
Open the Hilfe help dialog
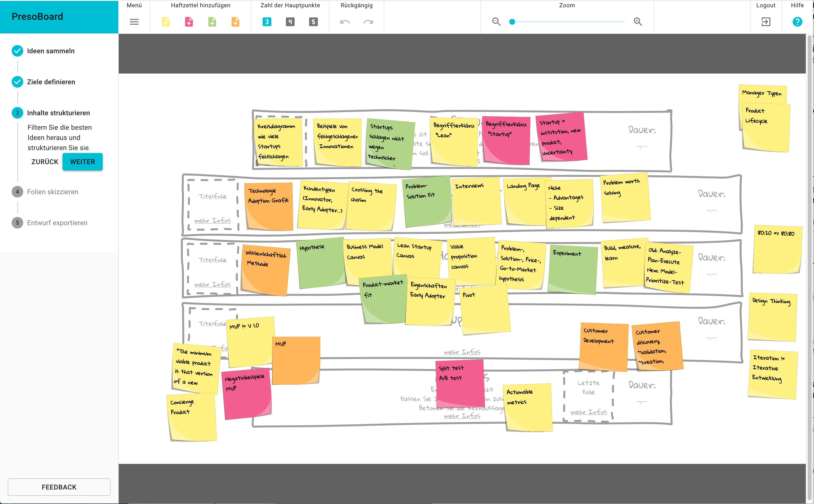click(x=797, y=22)
